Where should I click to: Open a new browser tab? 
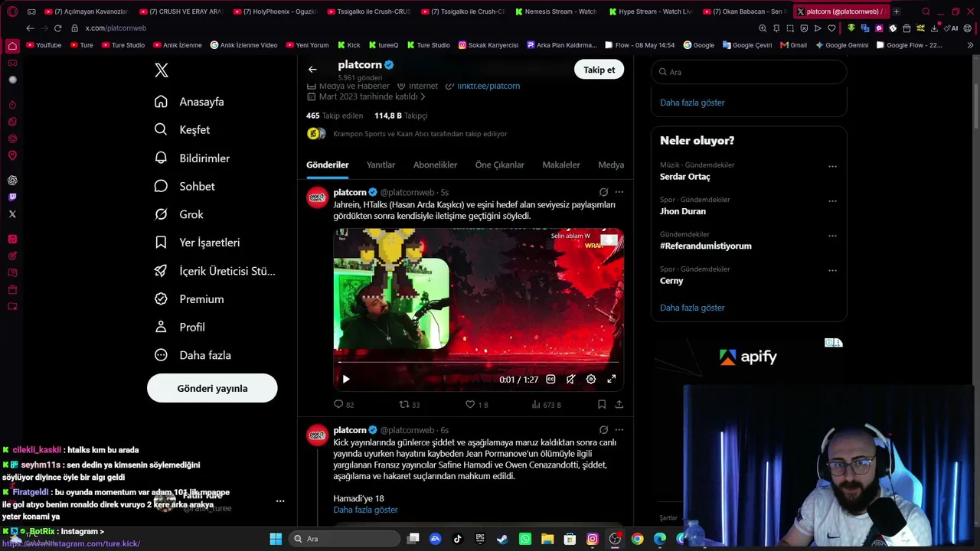[897, 11]
